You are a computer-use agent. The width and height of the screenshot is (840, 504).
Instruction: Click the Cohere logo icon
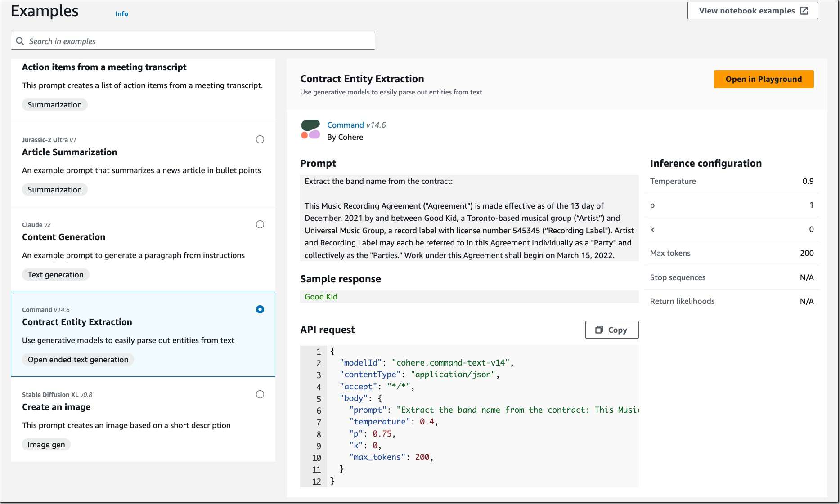[310, 129]
